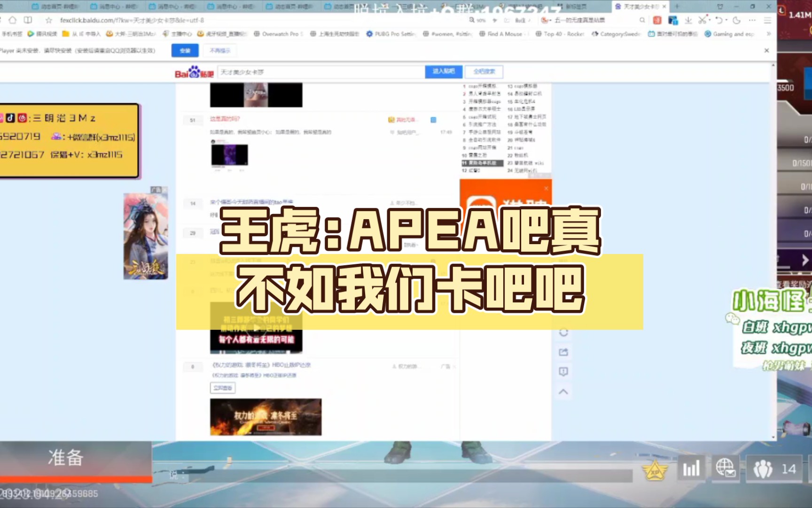The image size is (812, 508).
Task: Close the Flash Player notification bar
Action: pos(766,50)
